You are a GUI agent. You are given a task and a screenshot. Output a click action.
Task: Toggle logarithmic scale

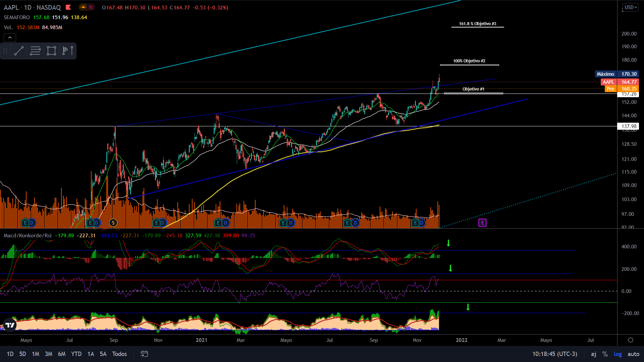[x=618, y=354]
